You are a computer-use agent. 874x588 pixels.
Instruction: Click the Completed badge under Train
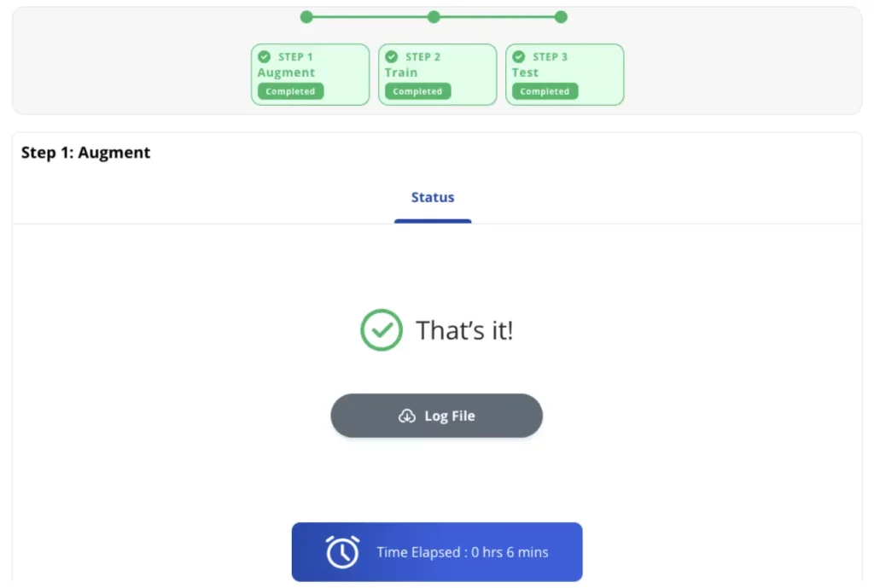pyautogui.click(x=417, y=91)
